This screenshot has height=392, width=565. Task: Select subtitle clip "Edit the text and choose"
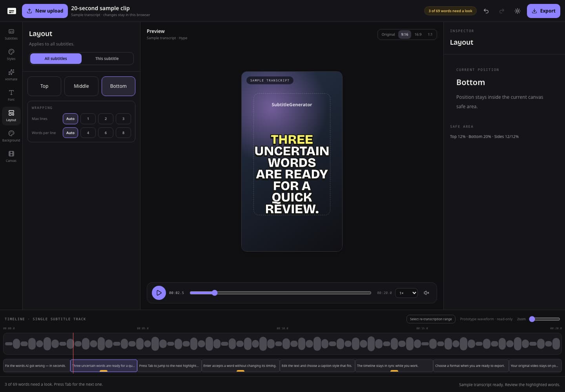pyautogui.click(x=317, y=366)
